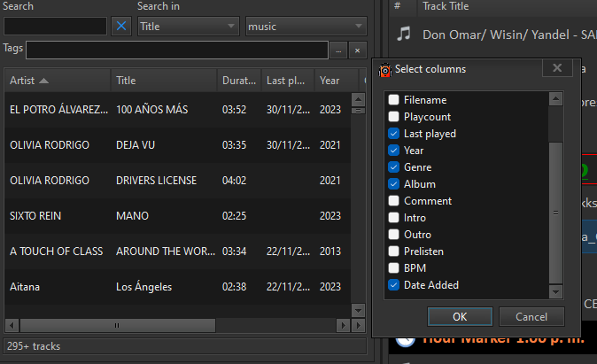Select the Aitana Los Ángeles track row

(133, 287)
